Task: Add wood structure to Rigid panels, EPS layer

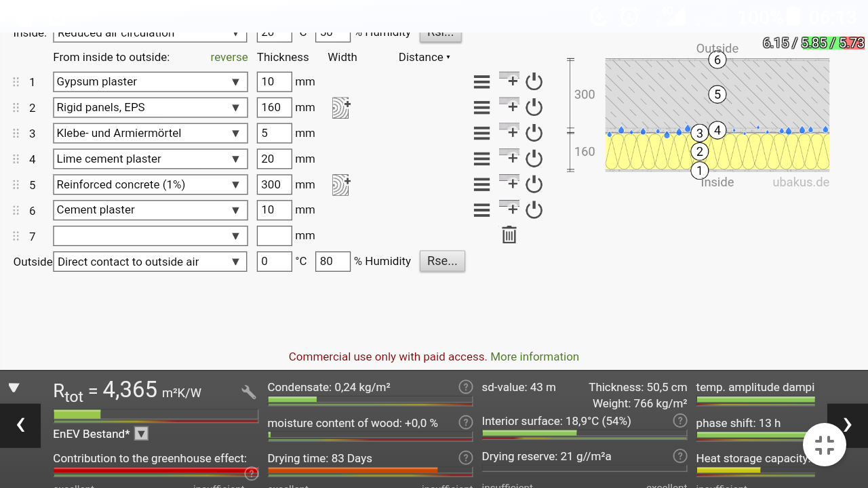Action: tap(340, 108)
